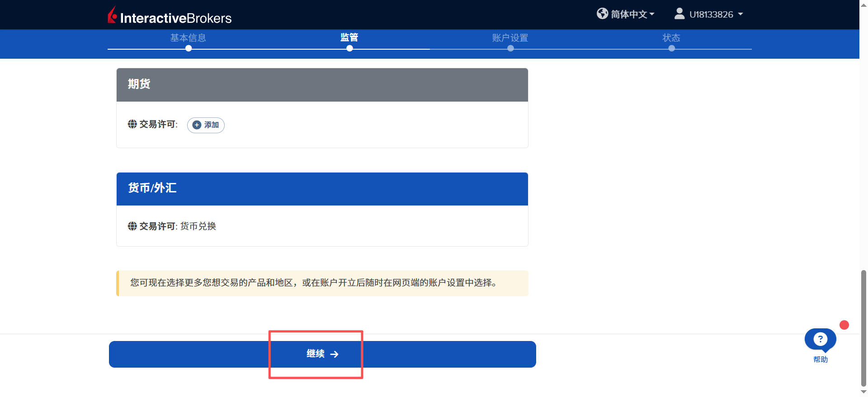Click the 货币/外汇 section header

pyautogui.click(x=322, y=189)
